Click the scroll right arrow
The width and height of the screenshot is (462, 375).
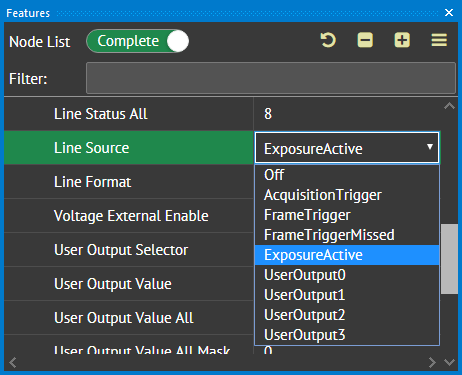point(432,362)
